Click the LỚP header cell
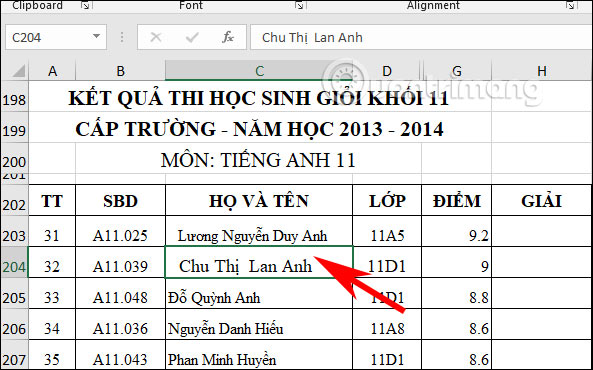 click(387, 201)
